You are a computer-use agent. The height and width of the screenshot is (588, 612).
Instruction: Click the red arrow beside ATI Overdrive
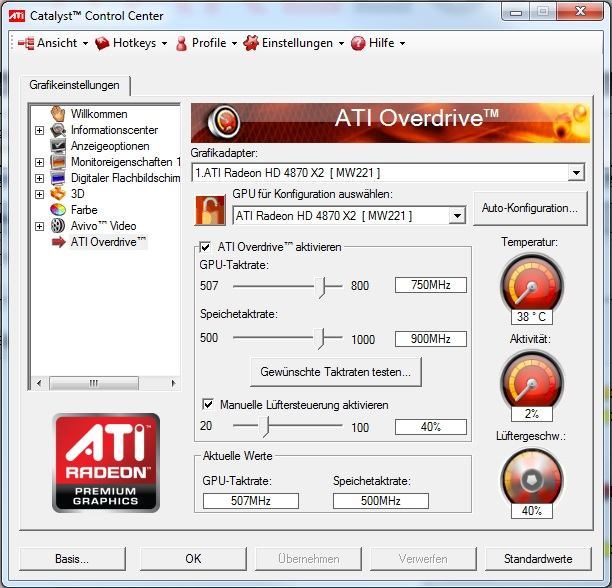[59, 242]
